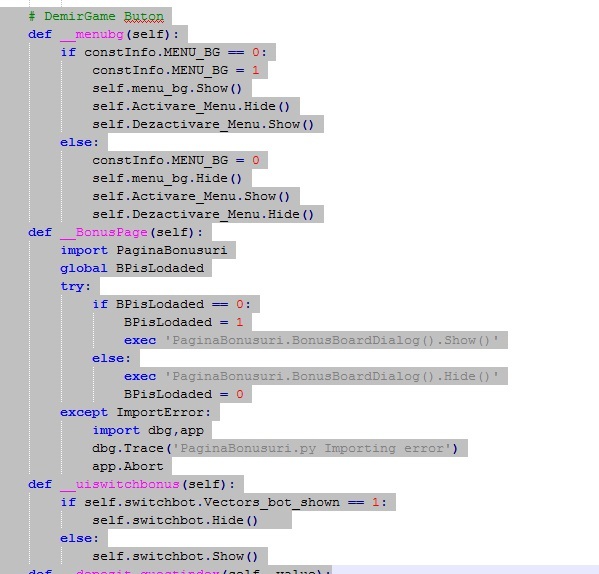The width and height of the screenshot is (599, 574).
Task: Place cursor on self.menu_bg.Show() line
Action: pyautogui.click(x=167, y=88)
